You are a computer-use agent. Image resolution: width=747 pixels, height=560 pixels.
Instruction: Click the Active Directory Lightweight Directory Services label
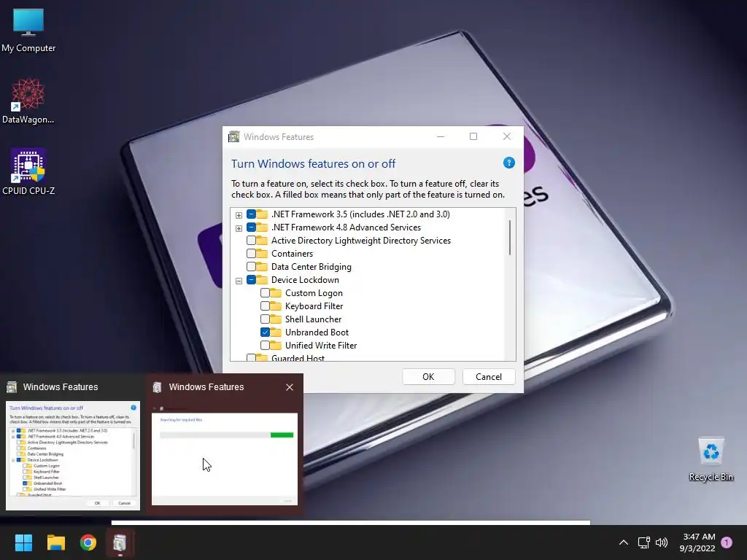(360, 241)
